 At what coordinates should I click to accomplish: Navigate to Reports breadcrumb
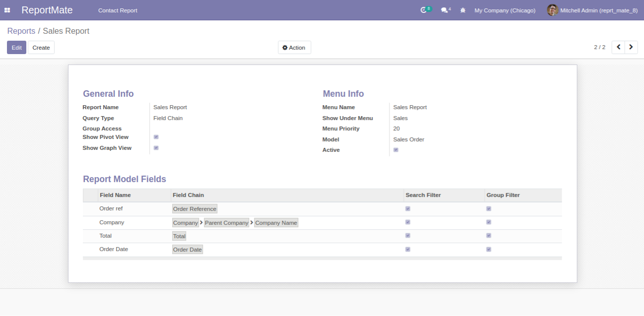(x=21, y=31)
